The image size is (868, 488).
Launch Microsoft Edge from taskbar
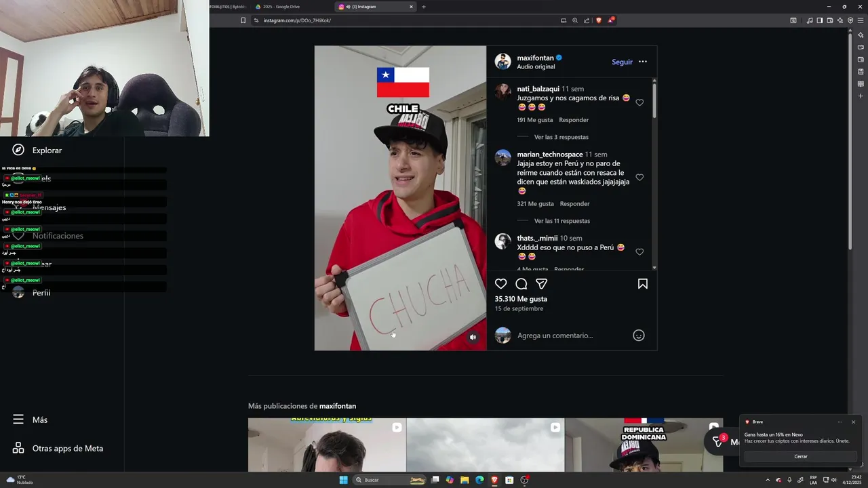click(x=479, y=480)
